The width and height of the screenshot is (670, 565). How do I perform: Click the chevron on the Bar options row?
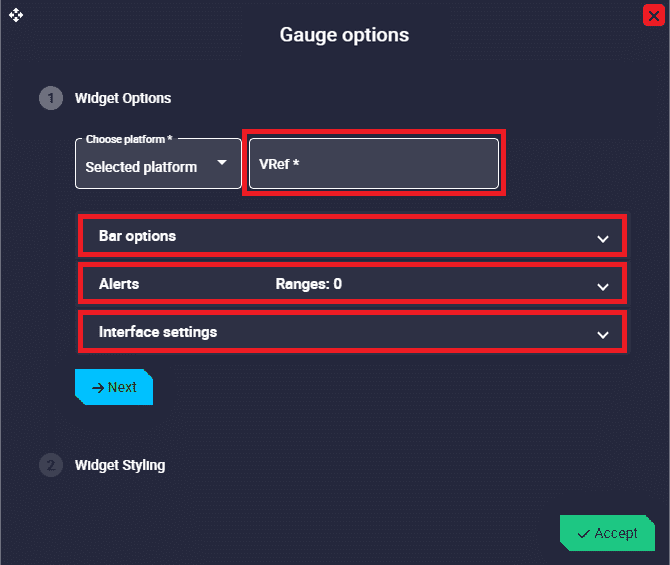pyautogui.click(x=602, y=238)
